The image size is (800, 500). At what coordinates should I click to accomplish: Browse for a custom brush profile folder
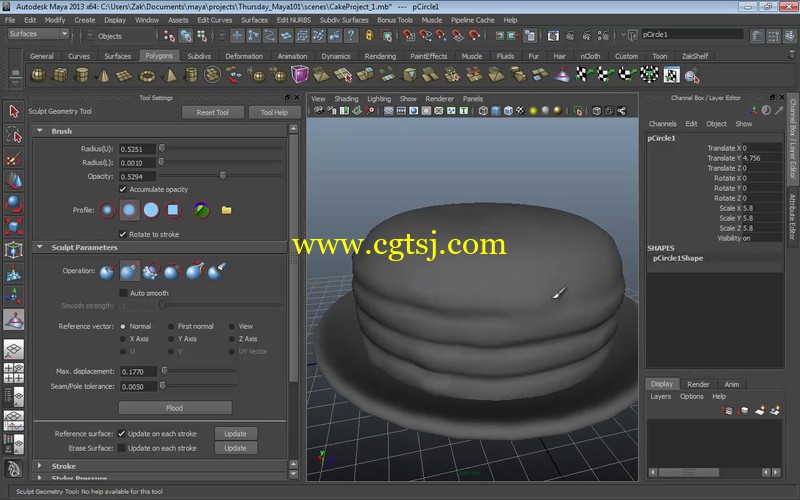coord(227,210)
